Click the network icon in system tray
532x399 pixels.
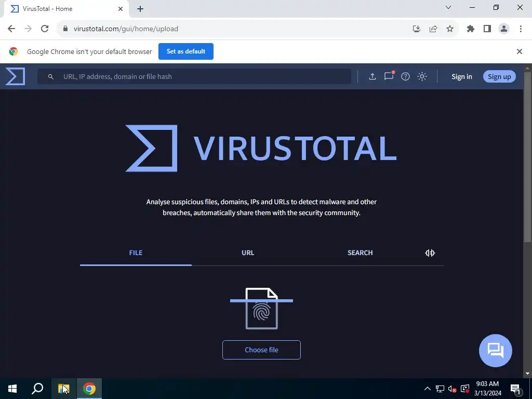click(440, 389)
